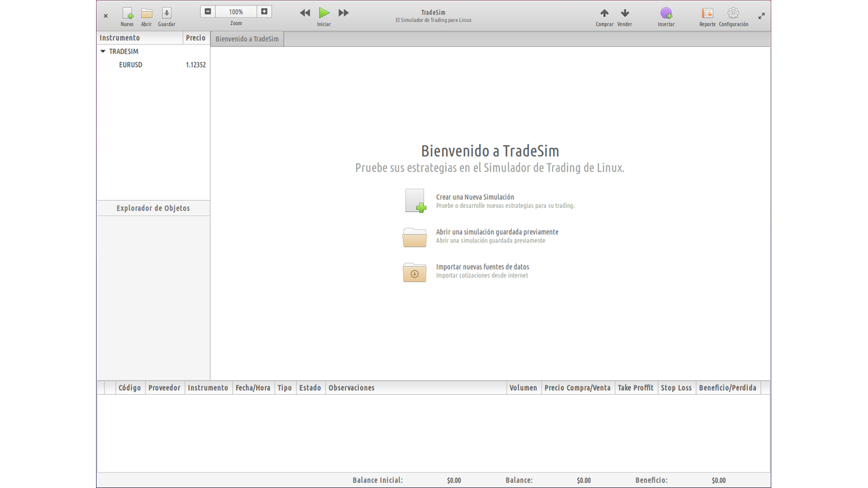Click the Crear una Nueva Simulación link
This screenshot has width=868, height=488.
475,197
